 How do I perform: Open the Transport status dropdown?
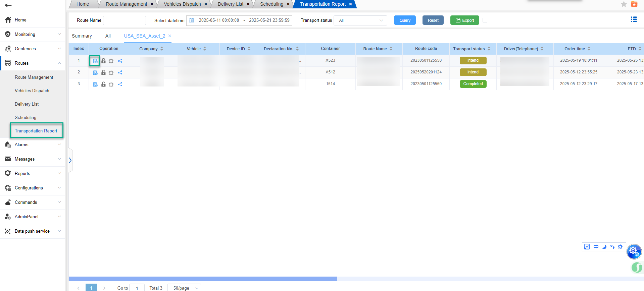(x=360, y=20)
